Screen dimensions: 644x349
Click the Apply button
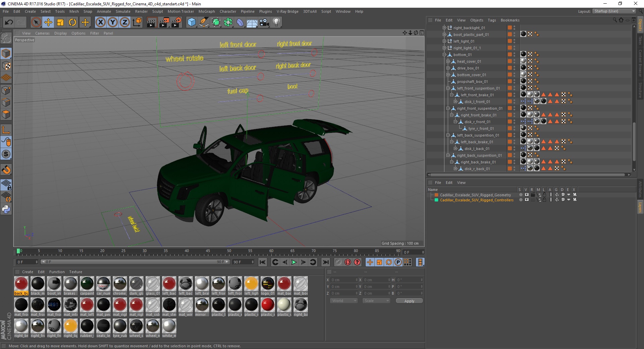409,301
